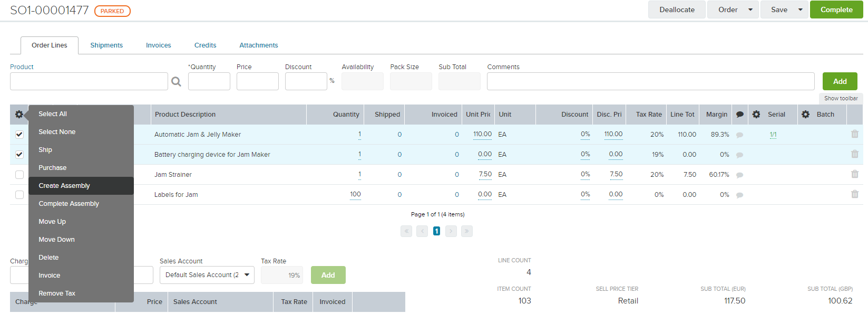Tick the Jam Strainer row checkbox

tap(19, 175)
